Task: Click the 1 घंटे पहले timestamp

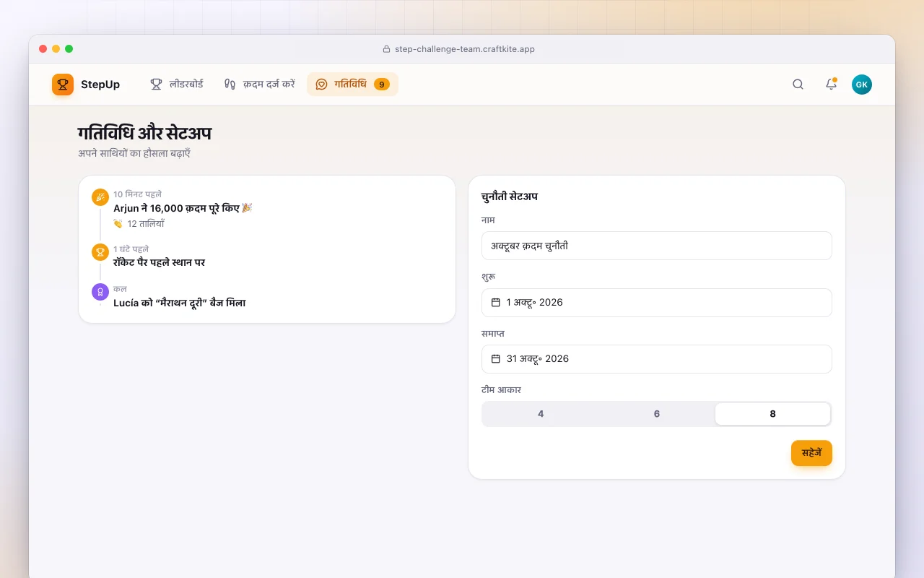Action: tap(131, 249)
